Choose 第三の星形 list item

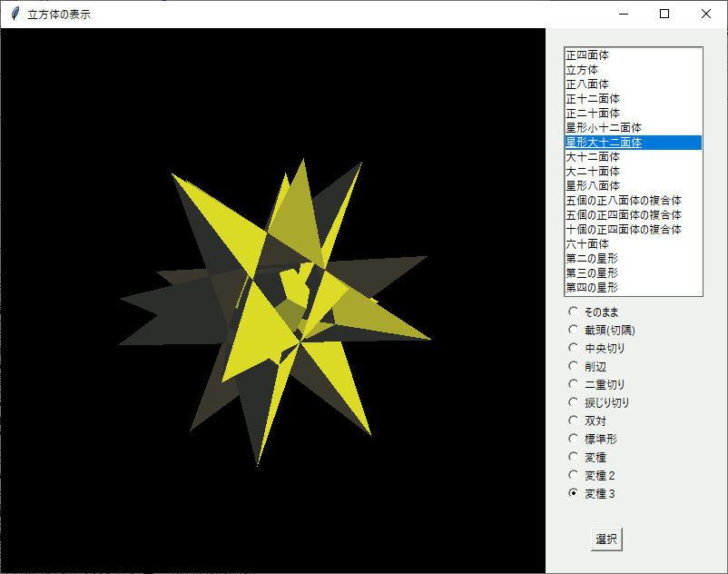pyautogui.click(x=633, y=273)
